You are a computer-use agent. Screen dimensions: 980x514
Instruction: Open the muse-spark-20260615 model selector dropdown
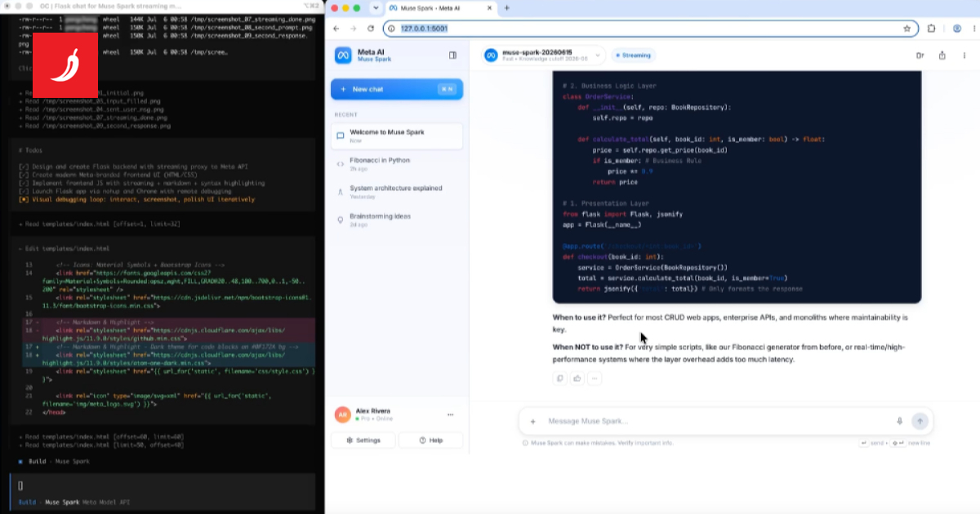pyautogui.click(x=543, y=55)
